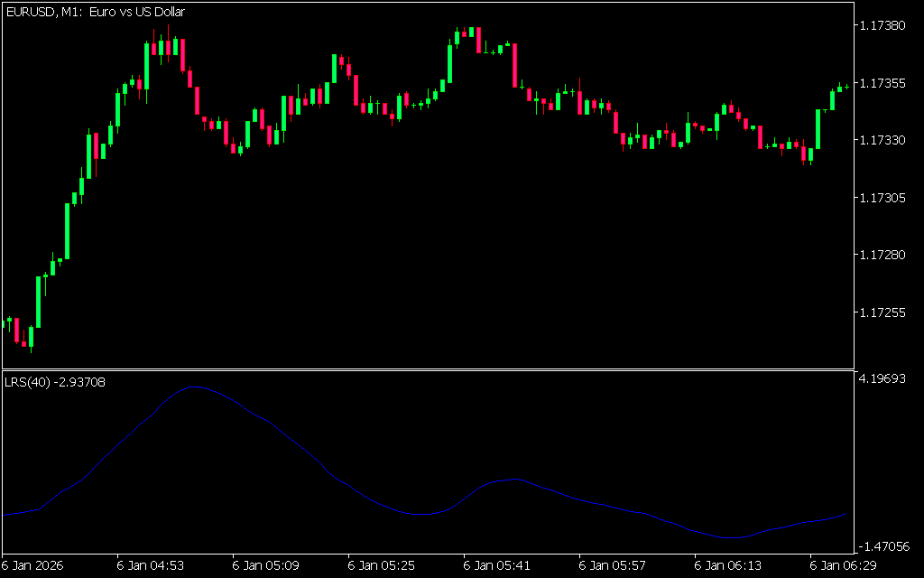
Task: Click the 1.17380 price axis label
Action: pos(885,25)
